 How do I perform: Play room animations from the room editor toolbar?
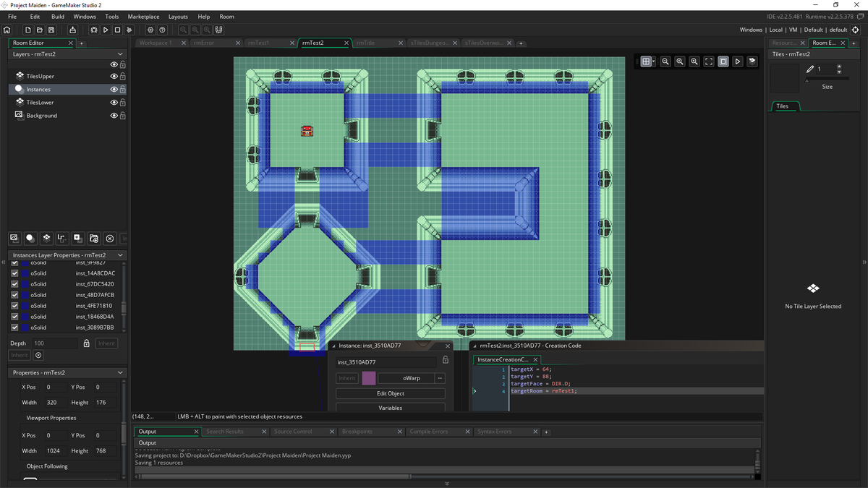point(738,61)
